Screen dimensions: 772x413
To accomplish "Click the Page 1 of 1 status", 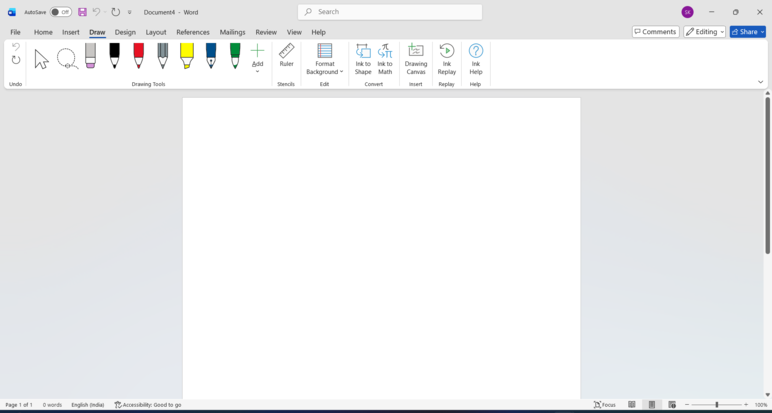I will pyautogui.click(x=19, y=405).
